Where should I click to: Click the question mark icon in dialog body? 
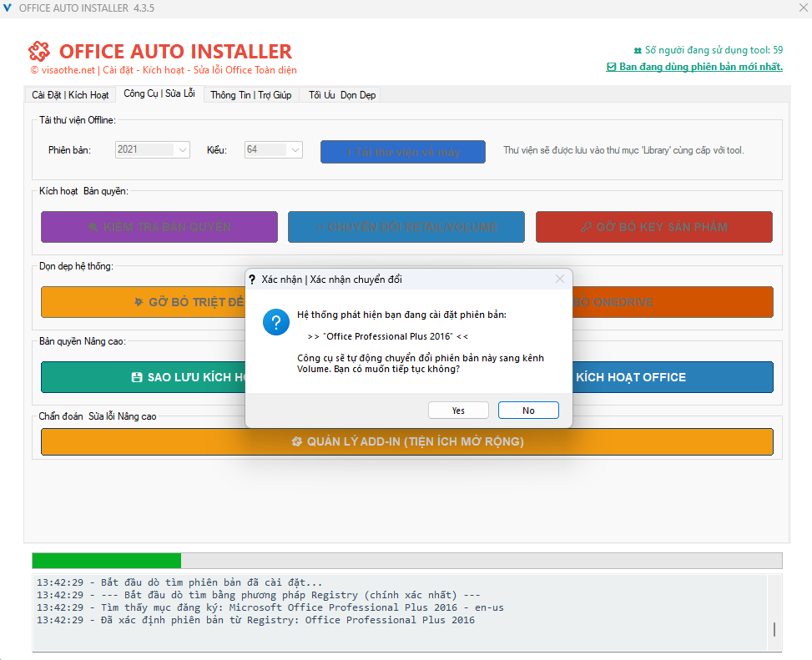click(x=276, y=322)
